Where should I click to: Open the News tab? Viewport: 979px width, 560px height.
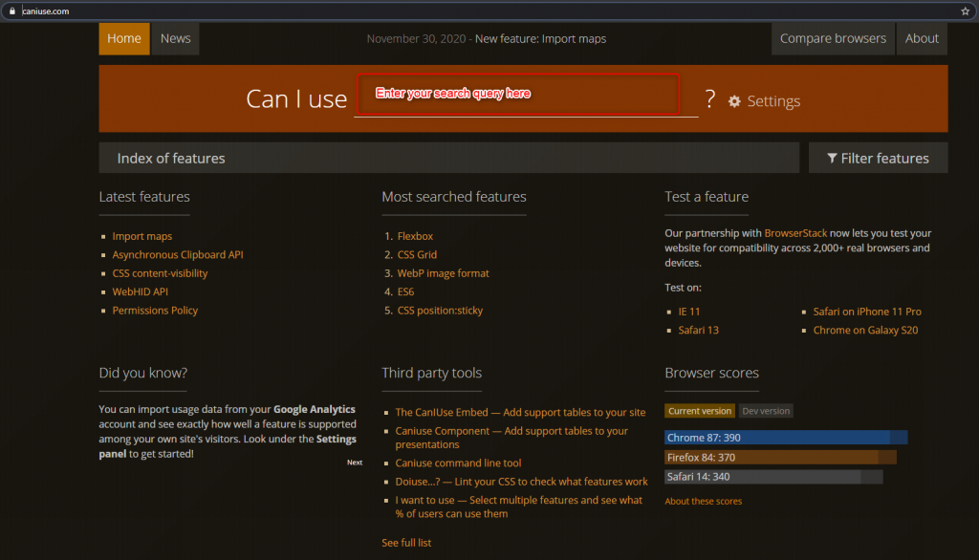175,38
